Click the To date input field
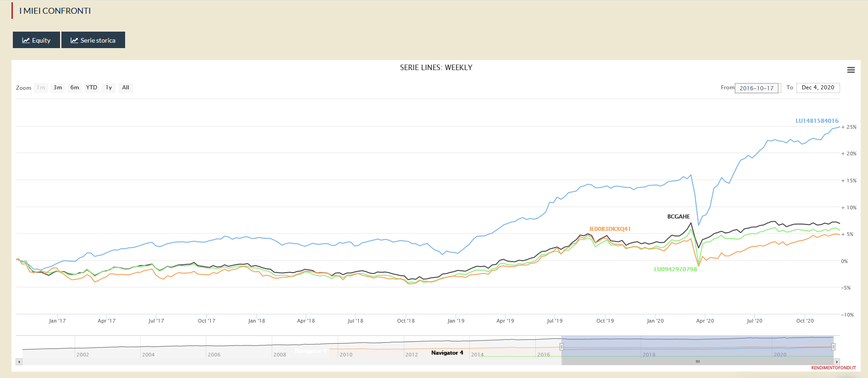This screenshot has width=868, height=378. [x=818, y=88]
